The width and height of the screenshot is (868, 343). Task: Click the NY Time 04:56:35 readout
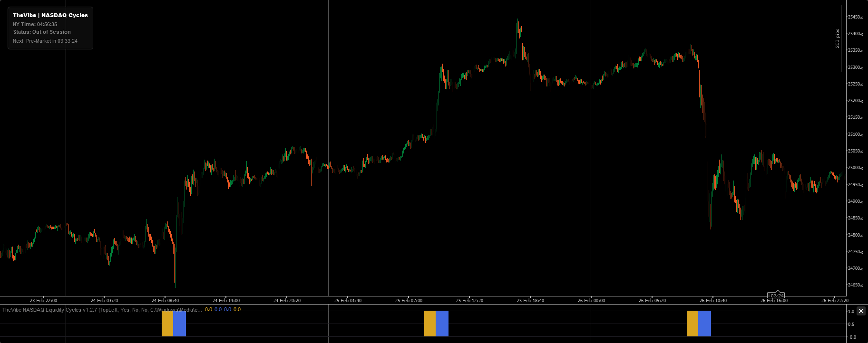click(35, 24)
